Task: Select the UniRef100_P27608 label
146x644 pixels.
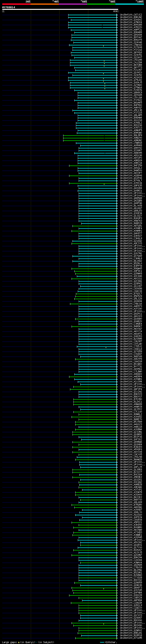Action: pyautogui.click(x=131, y=48)
